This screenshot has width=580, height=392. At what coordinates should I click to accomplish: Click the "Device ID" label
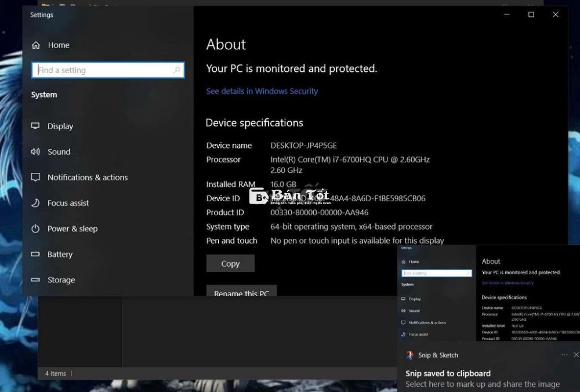[x=223, y=198]
